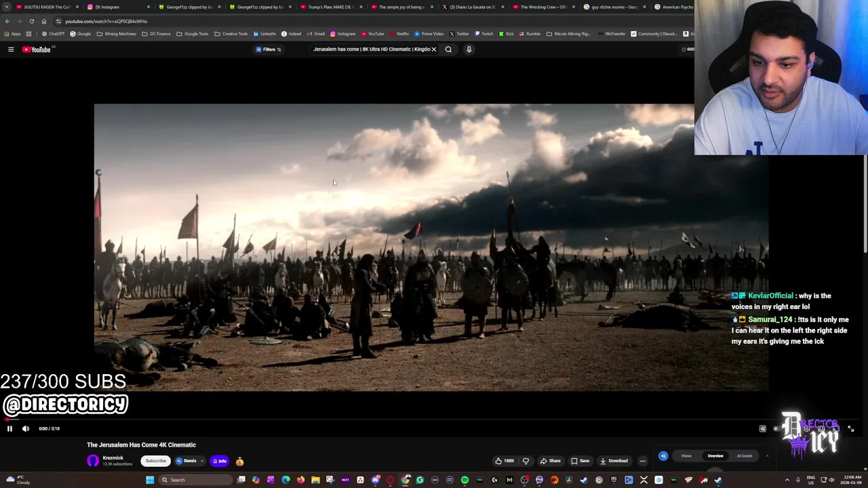868x488 pixels.
Task: Open the Filters extension button
Action: tap(269, 49)
